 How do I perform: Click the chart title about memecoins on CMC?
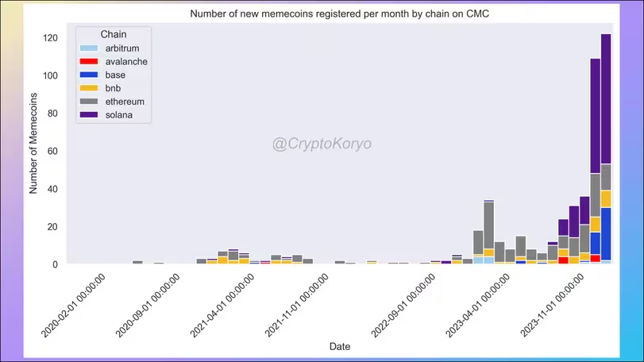click(x=339, y=13)
